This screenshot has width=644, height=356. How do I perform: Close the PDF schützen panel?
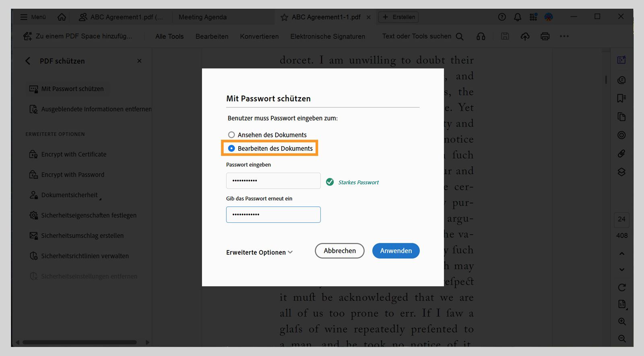(x=139, y=61)
